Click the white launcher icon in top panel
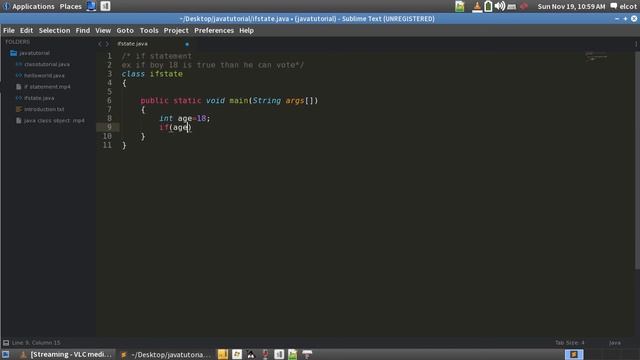The image size is (640, 360). 105,6
